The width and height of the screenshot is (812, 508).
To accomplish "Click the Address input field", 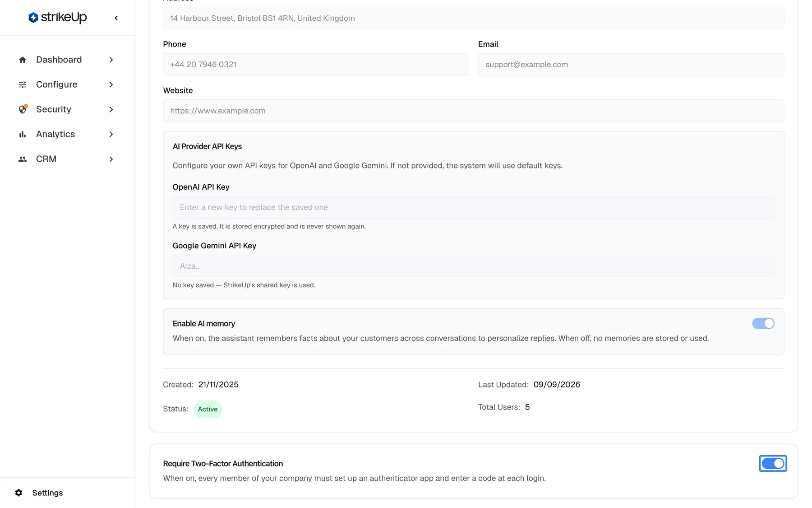I will [473, 18].
